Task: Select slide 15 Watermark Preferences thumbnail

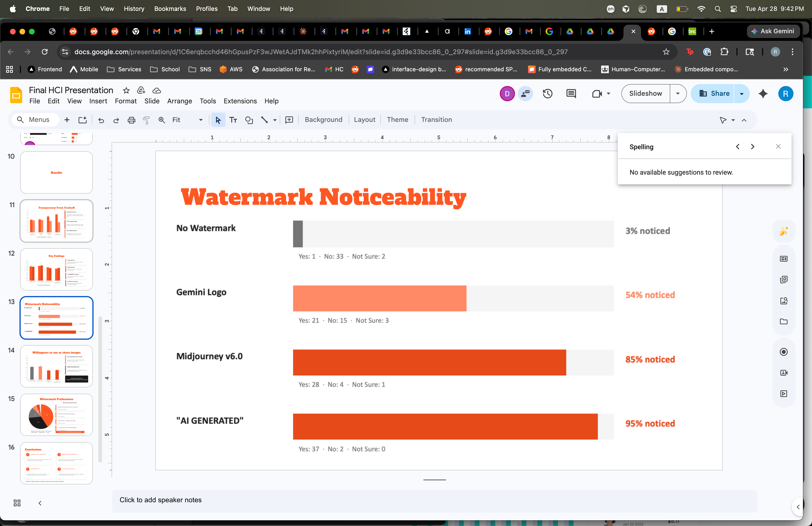Action: [x=57, y=415]
